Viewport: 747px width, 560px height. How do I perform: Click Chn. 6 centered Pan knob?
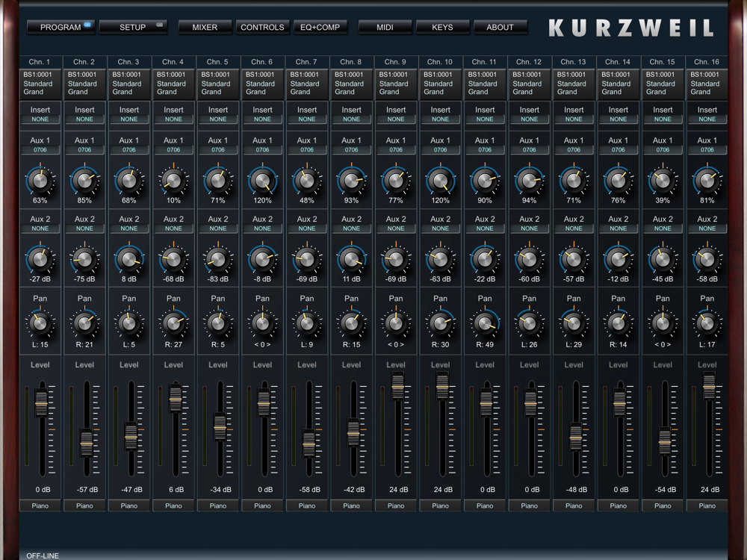pos(262,324)
